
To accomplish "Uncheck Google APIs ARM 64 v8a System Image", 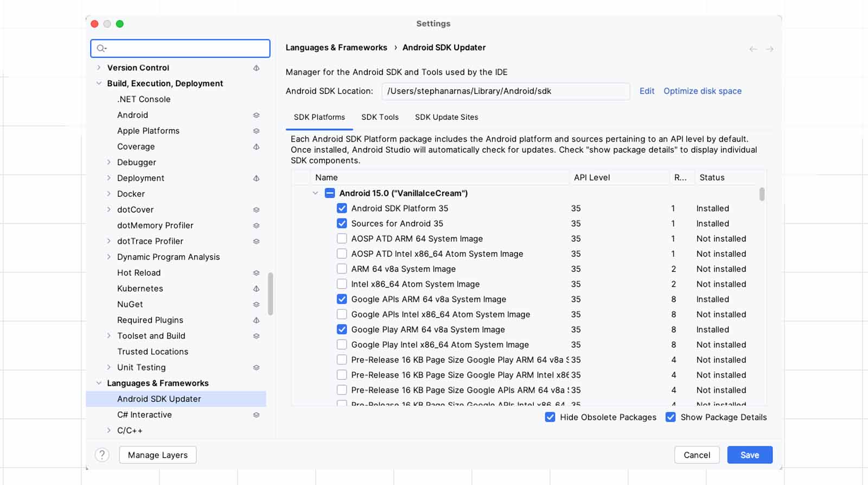I will [x=342, y=299].
